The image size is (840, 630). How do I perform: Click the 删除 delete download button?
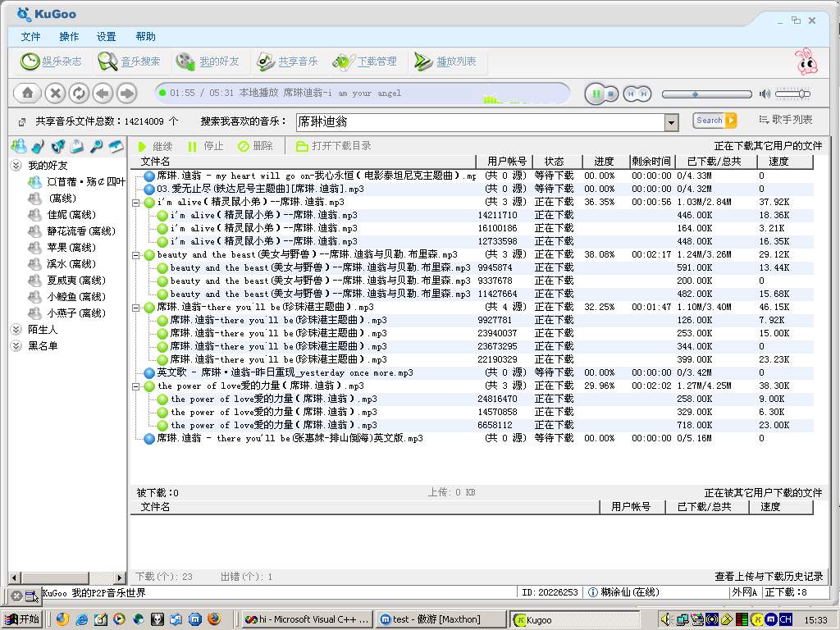pos(256,146)
